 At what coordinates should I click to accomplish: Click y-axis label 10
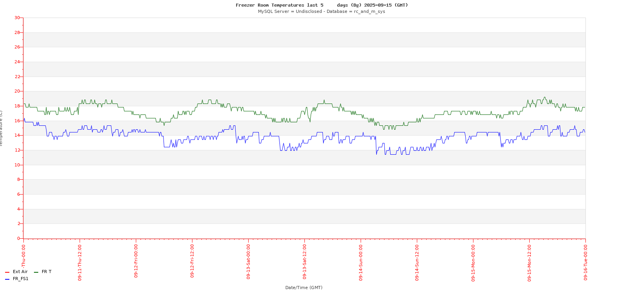[17, 165]
